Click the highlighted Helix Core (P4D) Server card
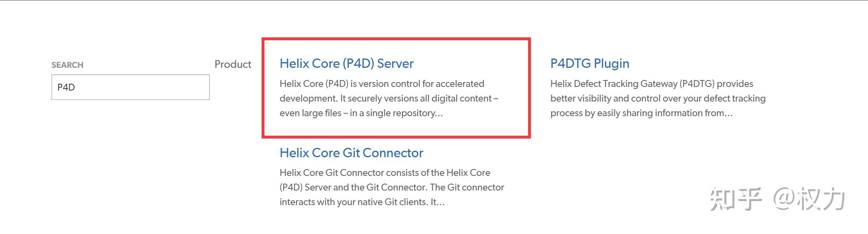 [395, 87]
